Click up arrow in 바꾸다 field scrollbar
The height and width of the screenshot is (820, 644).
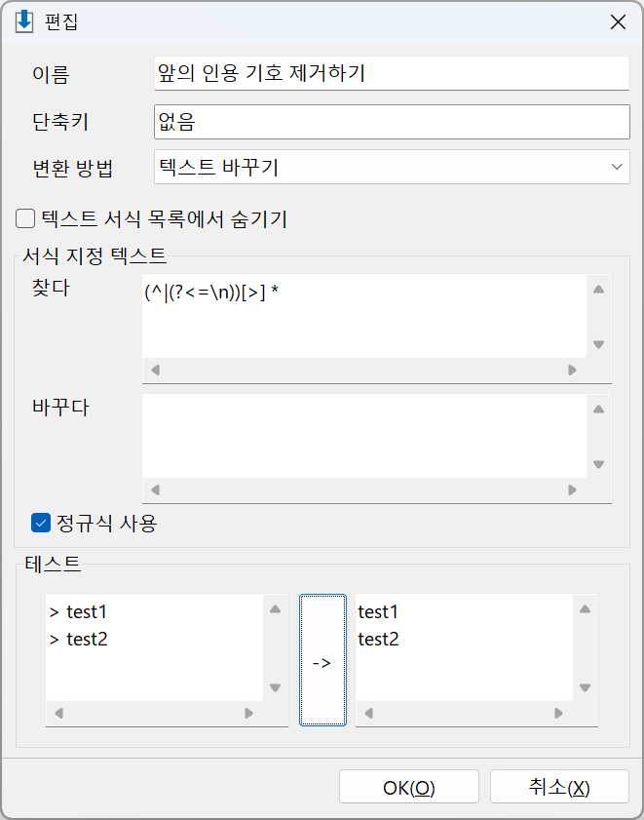pos(598,409)
